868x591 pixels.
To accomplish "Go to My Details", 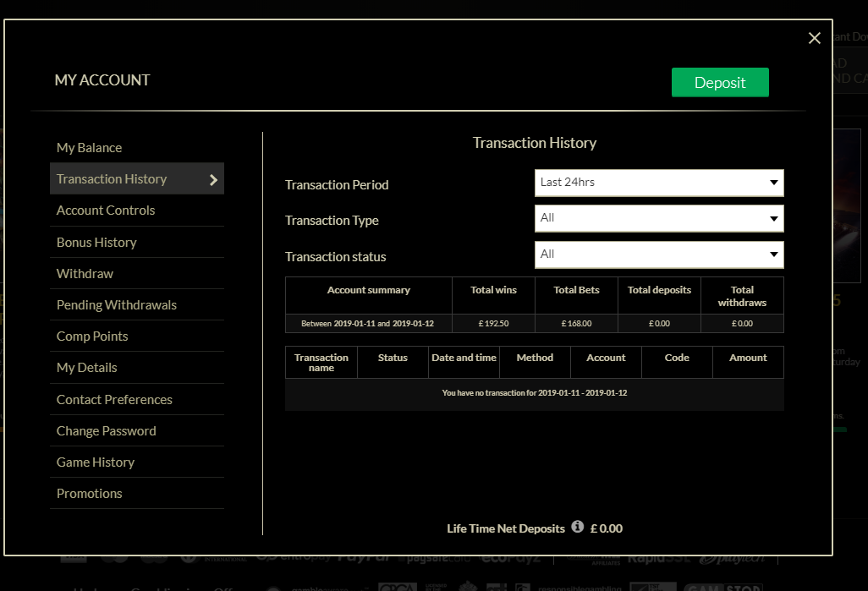I will pyautogui.click(x=86, y=368).
